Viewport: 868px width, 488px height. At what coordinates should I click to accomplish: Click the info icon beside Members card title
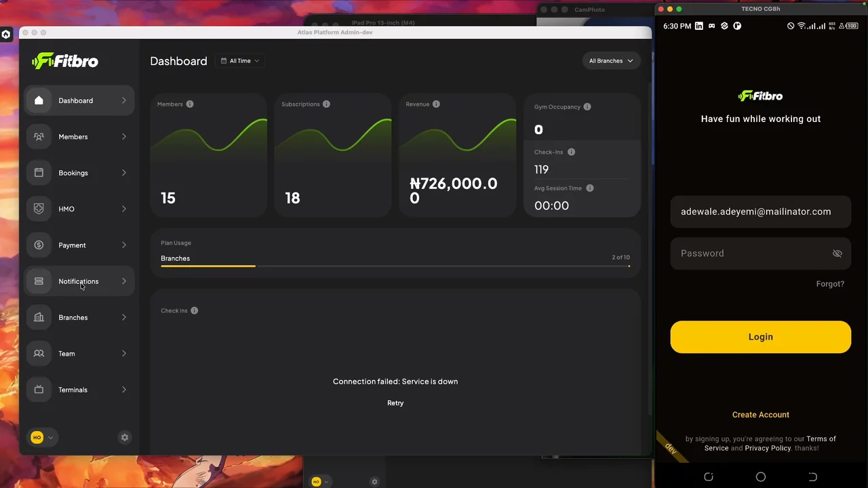click(x=190, y=104)
